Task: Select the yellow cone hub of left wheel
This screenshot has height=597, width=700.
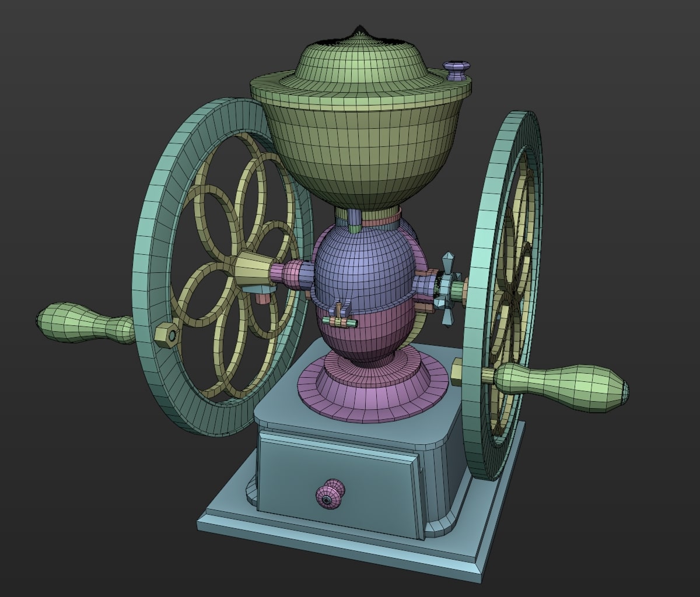Action: click(252, 269)
